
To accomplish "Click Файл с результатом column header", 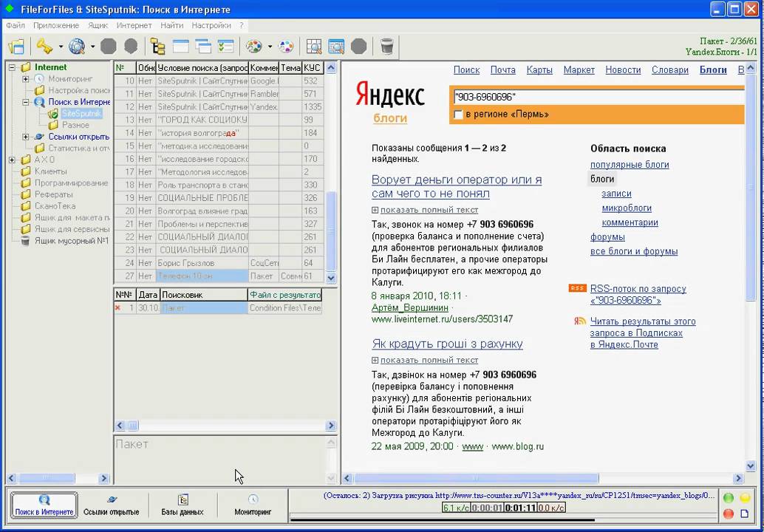I will (285, 295).
